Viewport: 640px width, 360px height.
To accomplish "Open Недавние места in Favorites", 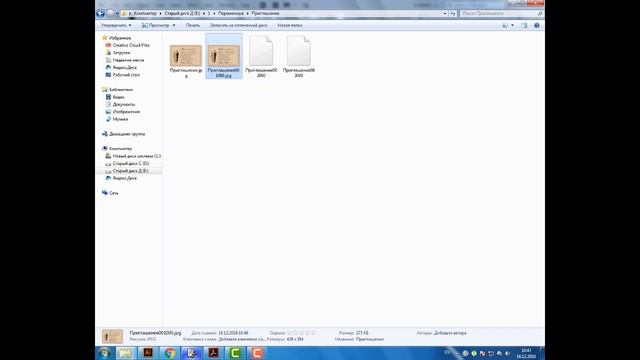I will tap(128, 60).
